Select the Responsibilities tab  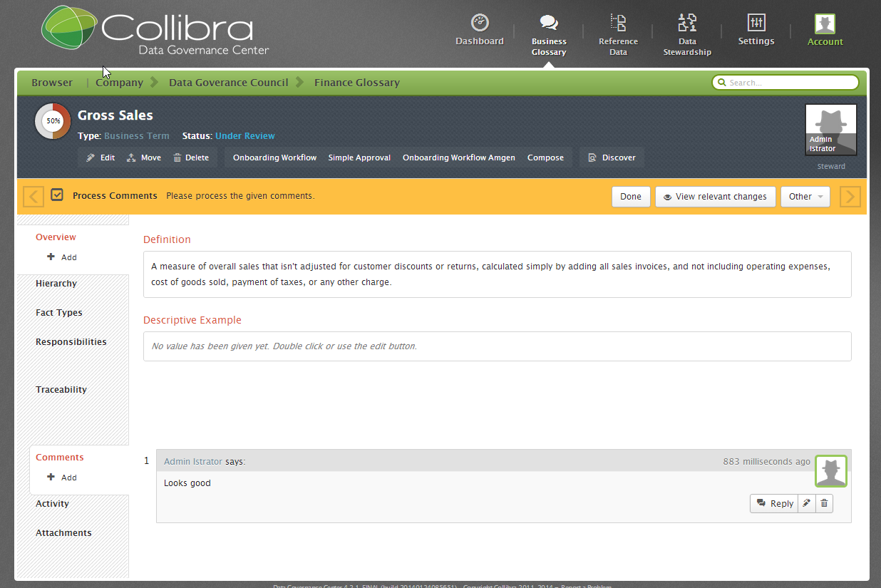71,342
